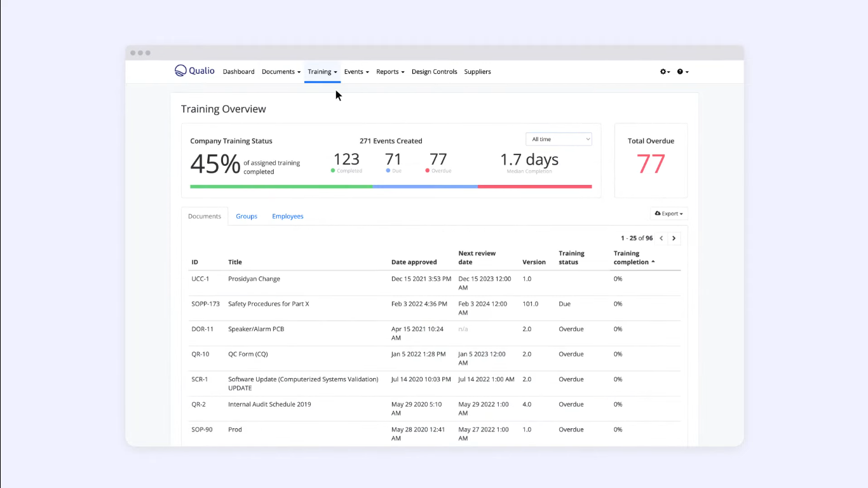
Task: Expand the All time period dropdown
Action: pos(559,139)
